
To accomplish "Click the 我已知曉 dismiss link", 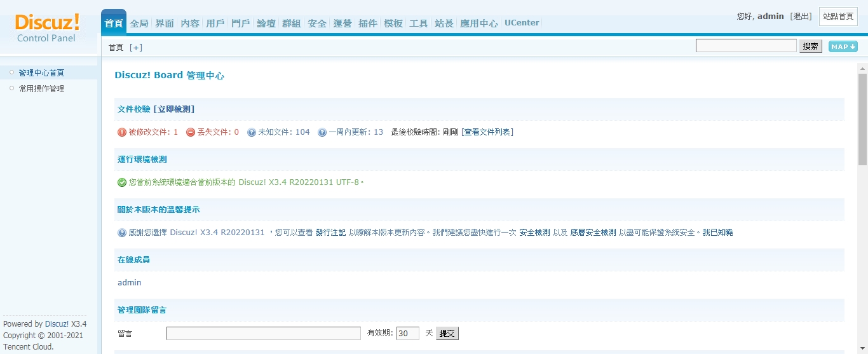I will (x=717, y=233).
